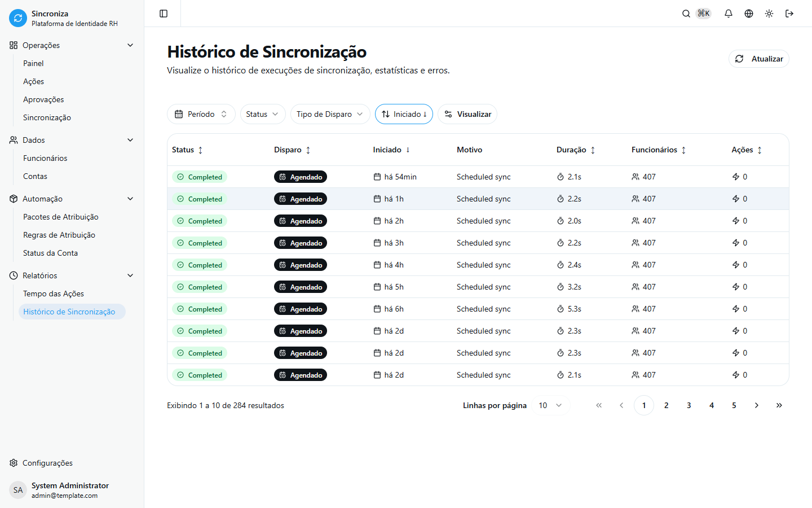This screenshot has width=812, height=508.
Task: Open the Visualizar view options
Action: coord(467,114)
